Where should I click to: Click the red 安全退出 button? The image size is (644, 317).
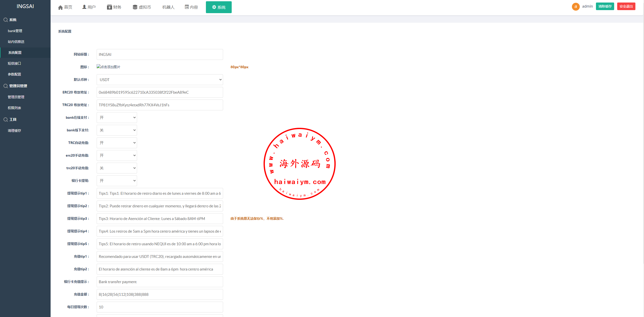pyautogui.click(x=626, y=7)
